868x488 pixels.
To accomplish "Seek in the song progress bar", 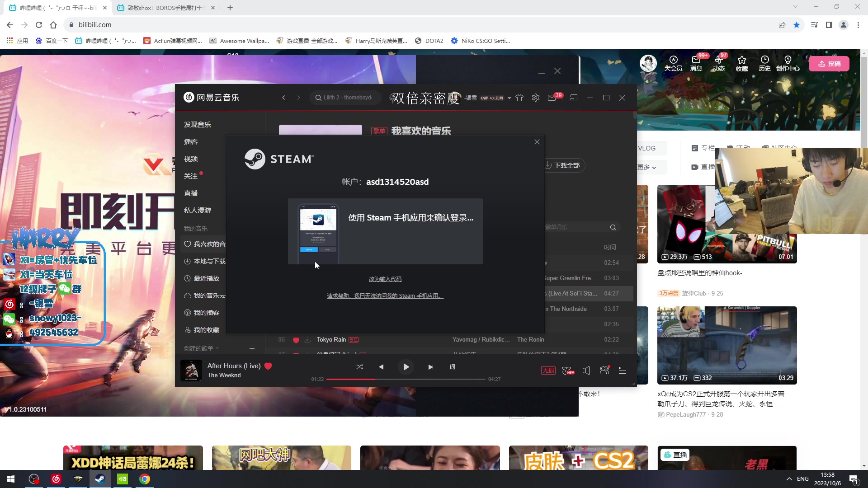I will click(x=406, y=379).
